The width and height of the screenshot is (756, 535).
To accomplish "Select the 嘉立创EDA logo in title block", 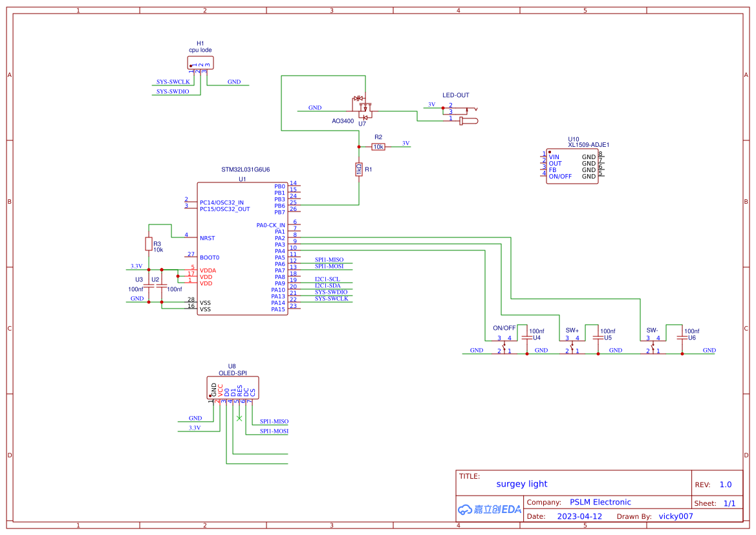I will (488, 509).
